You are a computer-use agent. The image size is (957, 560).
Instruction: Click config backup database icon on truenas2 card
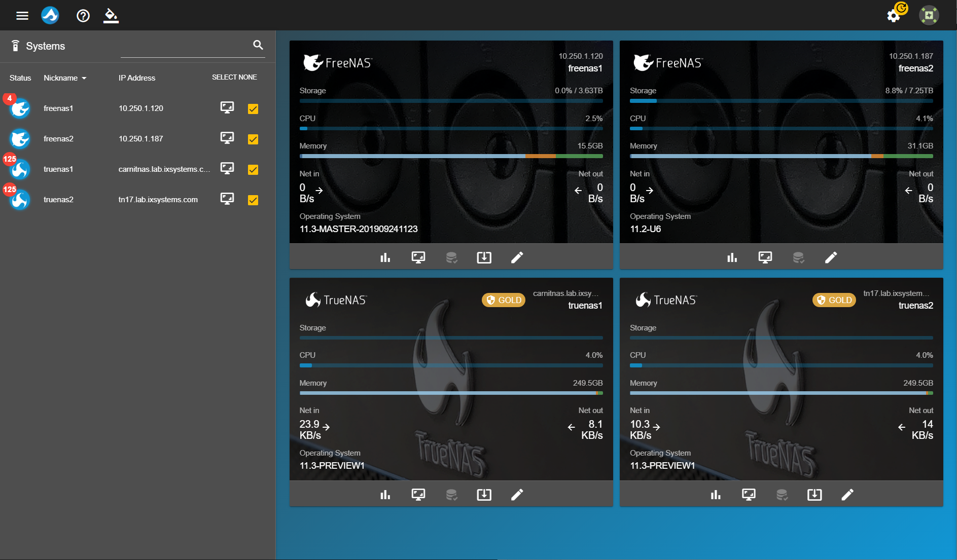pyautogui.click(x=782, y=495)
